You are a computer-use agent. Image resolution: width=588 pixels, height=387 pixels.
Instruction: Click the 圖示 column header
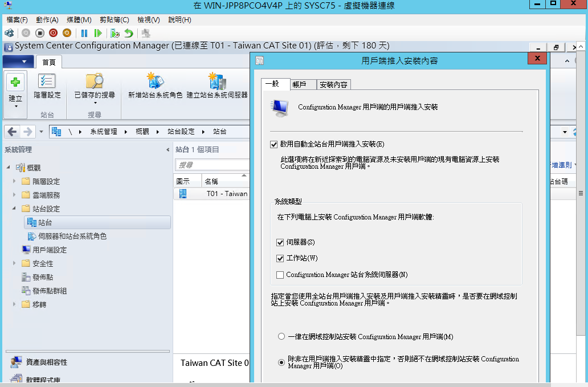(x=187, y=181)
